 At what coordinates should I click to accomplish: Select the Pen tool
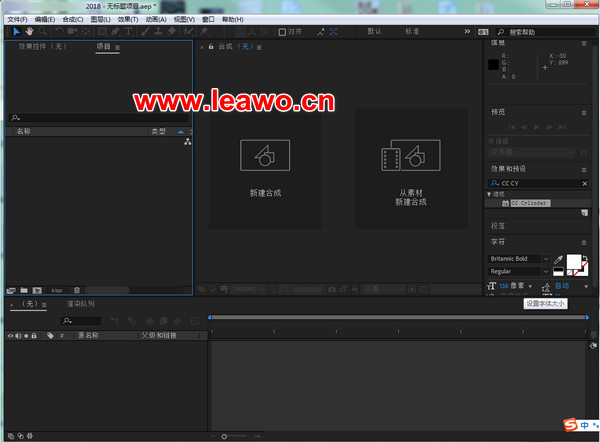click(x=115, y=32)
